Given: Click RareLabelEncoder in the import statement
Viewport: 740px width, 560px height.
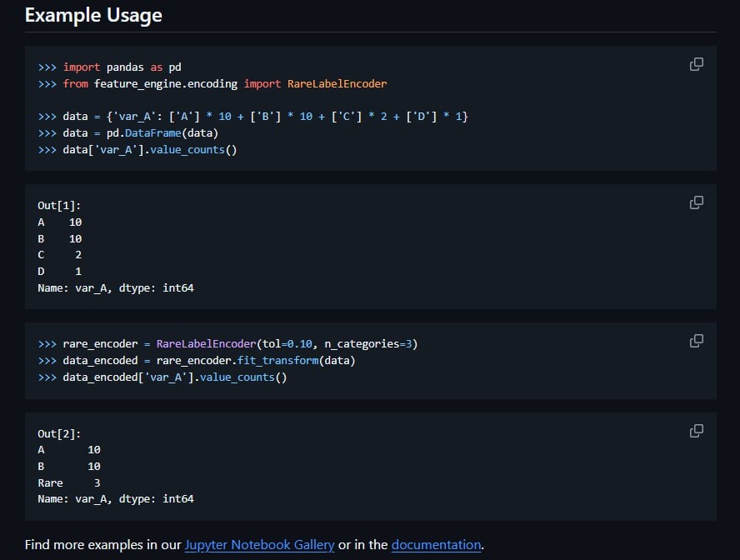Looking at the screenshot, I should tap(337, 83).
